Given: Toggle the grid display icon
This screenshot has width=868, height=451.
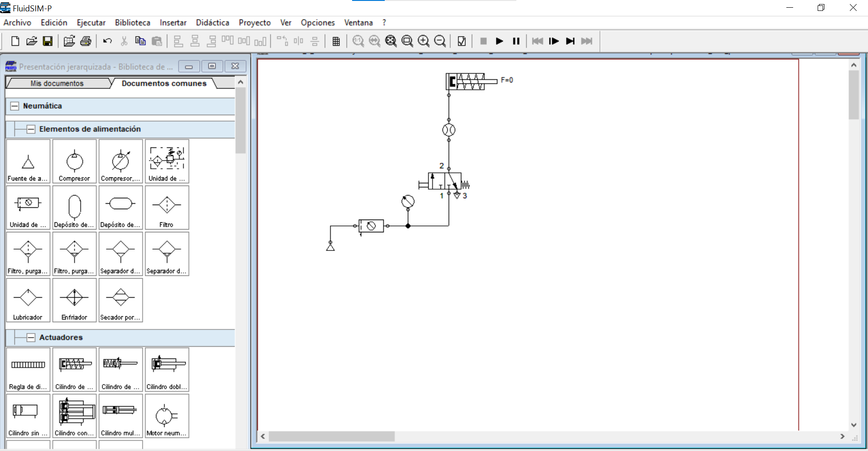Looking at the screenshot, I should 336,41.
